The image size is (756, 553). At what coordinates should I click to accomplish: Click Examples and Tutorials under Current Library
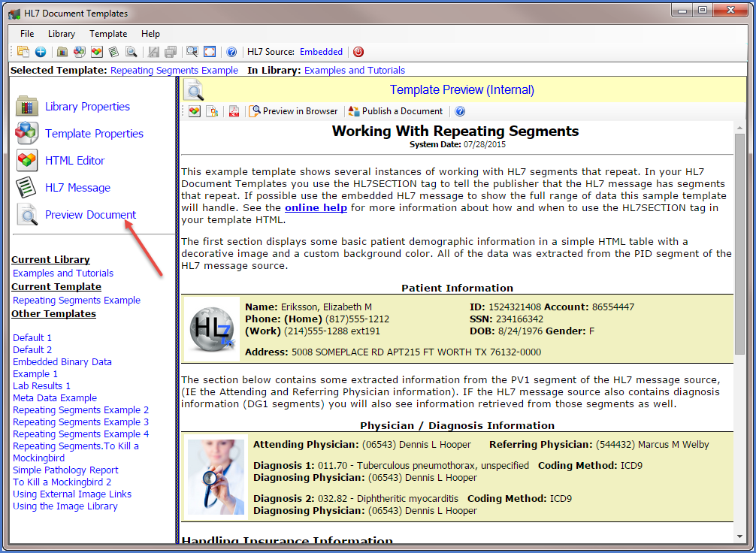(x=63, y=273)
